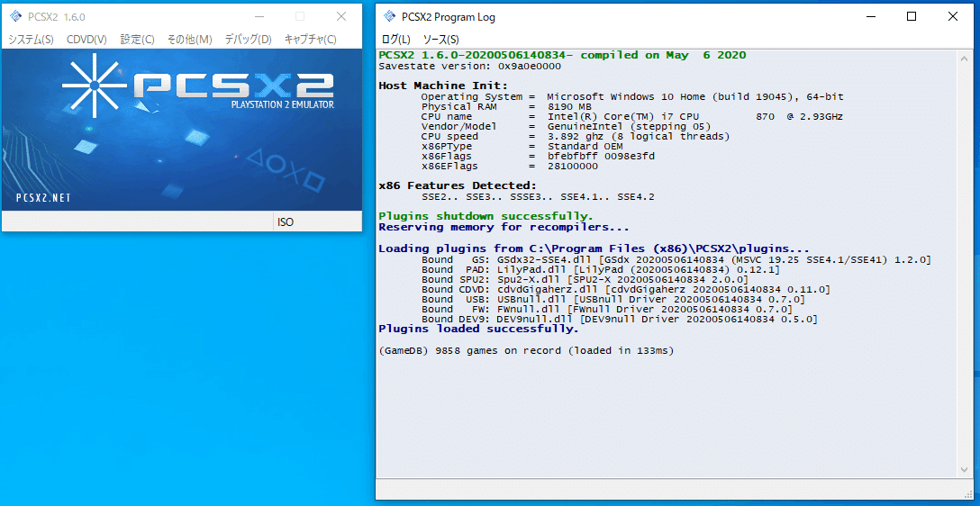Click the 'Bound USB: USBnull.dll' line
Image resolution: width=980 pixels, height=506 pixels.
[613, 299]
